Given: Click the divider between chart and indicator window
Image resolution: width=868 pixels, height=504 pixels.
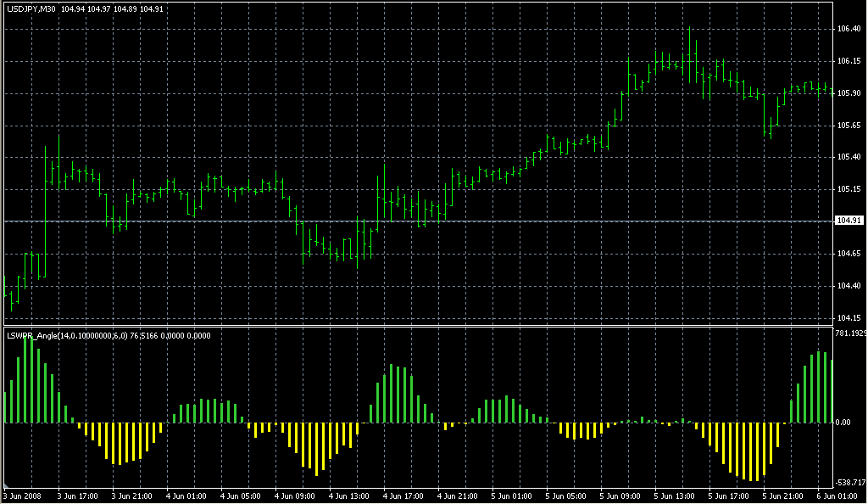Looking at the screenshot, I should coord(424,326).
